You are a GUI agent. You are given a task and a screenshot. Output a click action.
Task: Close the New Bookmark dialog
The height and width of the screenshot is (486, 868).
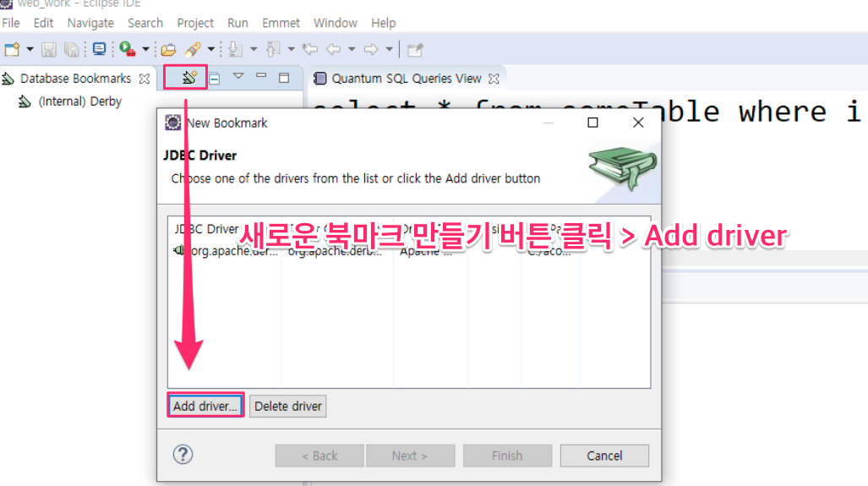[x=638, y=123]
